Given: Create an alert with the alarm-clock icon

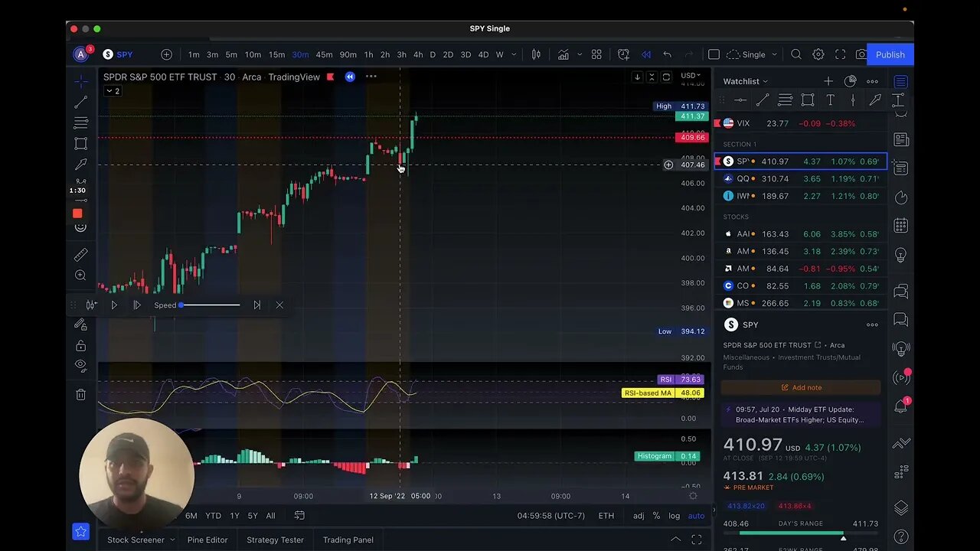Looking at the screenshot, I should click(623, 54).
